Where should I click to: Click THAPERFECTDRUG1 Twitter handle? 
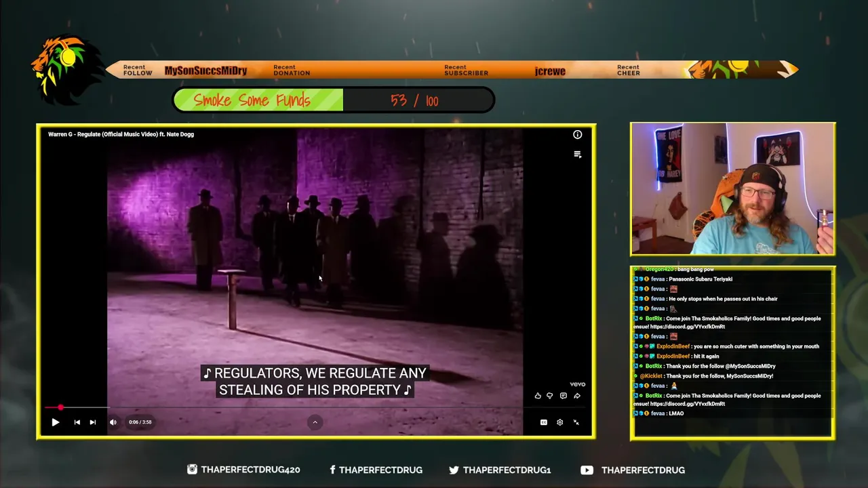click(x=507, y=470)
